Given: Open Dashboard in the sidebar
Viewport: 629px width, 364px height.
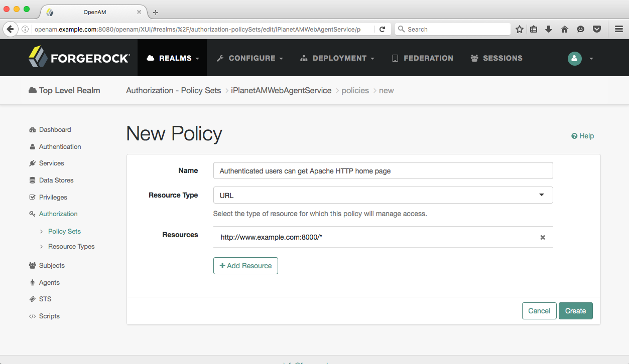Looking at the screenshot, I should (x=50, y=129).
